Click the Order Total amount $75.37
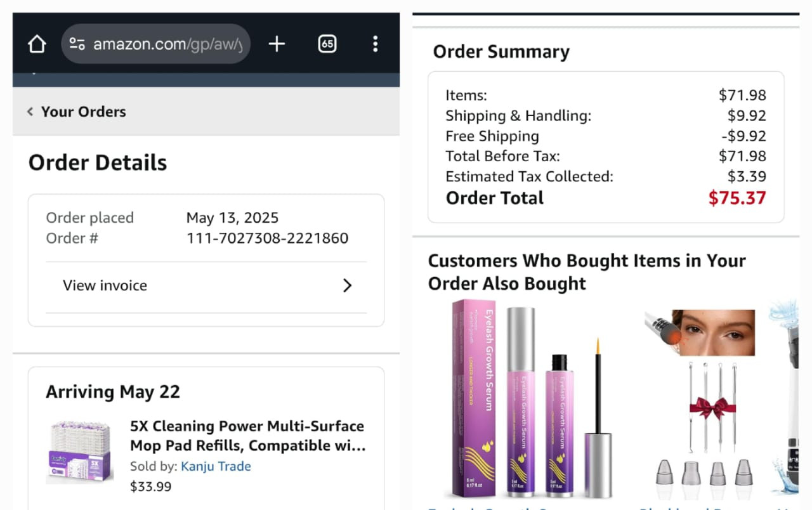The height and width of the screenshot is (510, 812). (x=737, y=198)
